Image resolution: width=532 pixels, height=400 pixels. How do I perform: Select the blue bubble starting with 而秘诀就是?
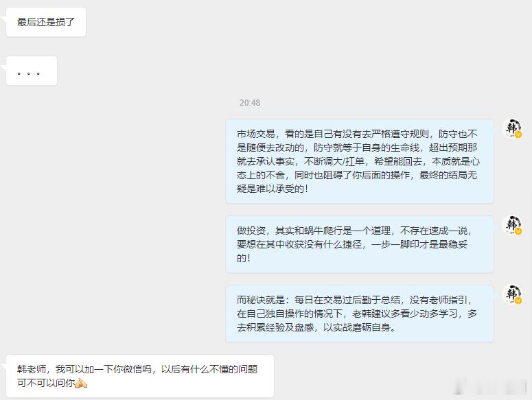point(360,314)
